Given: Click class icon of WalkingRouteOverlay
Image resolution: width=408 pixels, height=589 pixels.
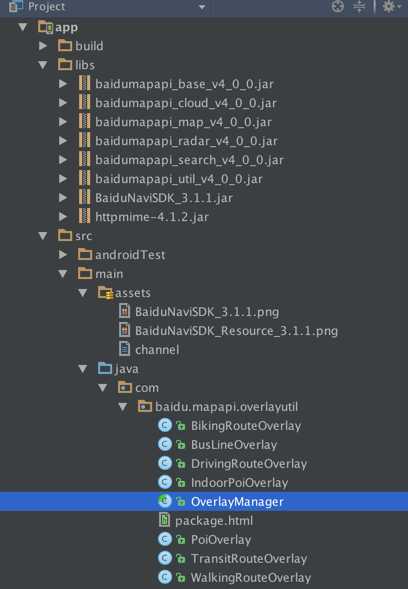Looking at the screenshot, I should [165, 577].
